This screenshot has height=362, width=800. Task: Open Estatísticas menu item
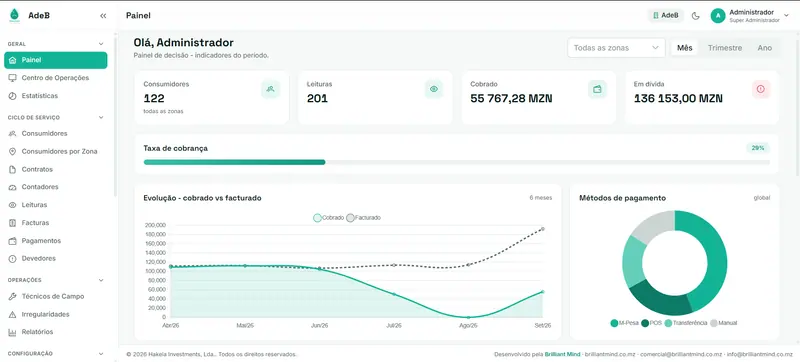pos(56,96)
